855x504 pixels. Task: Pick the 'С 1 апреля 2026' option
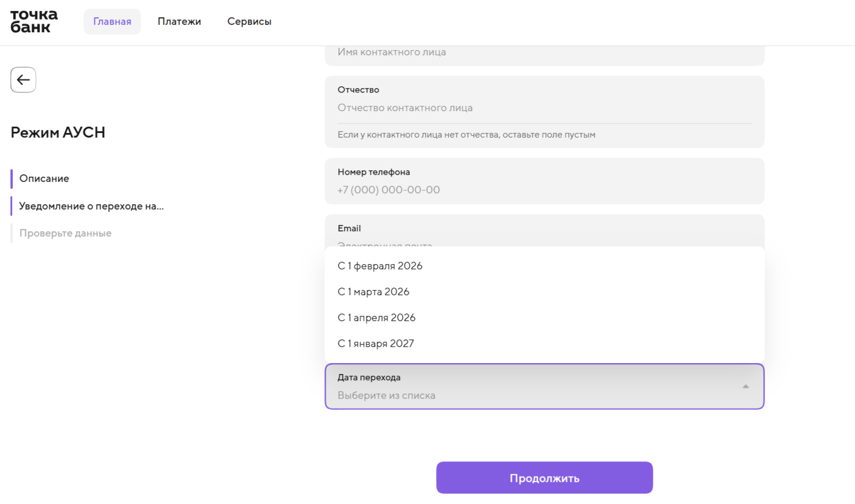376,318
